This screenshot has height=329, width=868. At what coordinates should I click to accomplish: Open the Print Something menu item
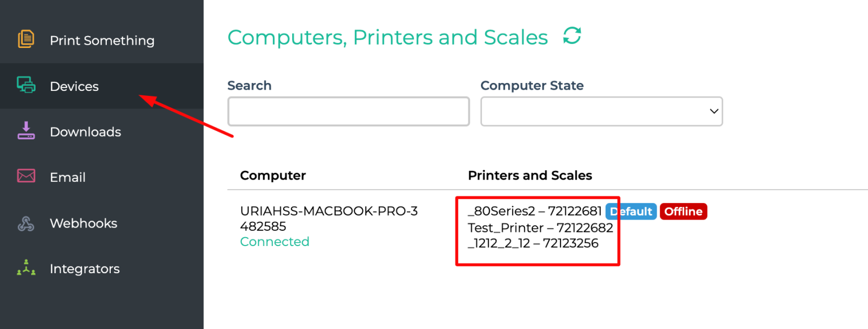coord(102,41)
